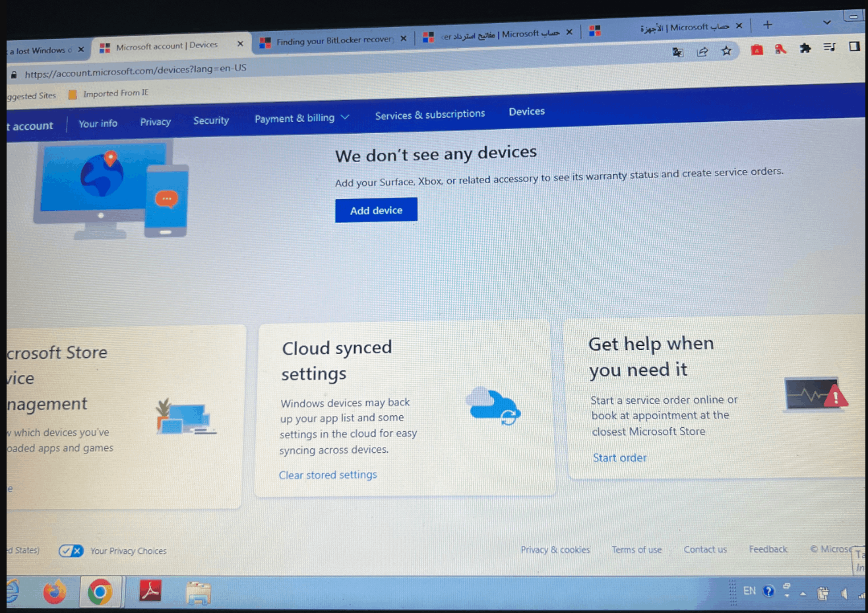This screenshot has width=868, height=613.
Task: Open the tab search dropdown chevron
Action: click(x=826, y=22)
